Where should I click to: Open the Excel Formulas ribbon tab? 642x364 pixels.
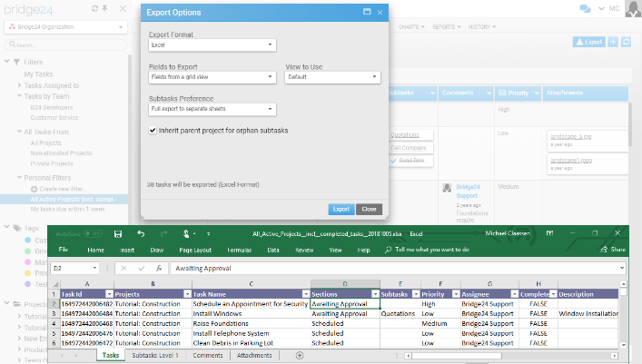coord(239,250)
